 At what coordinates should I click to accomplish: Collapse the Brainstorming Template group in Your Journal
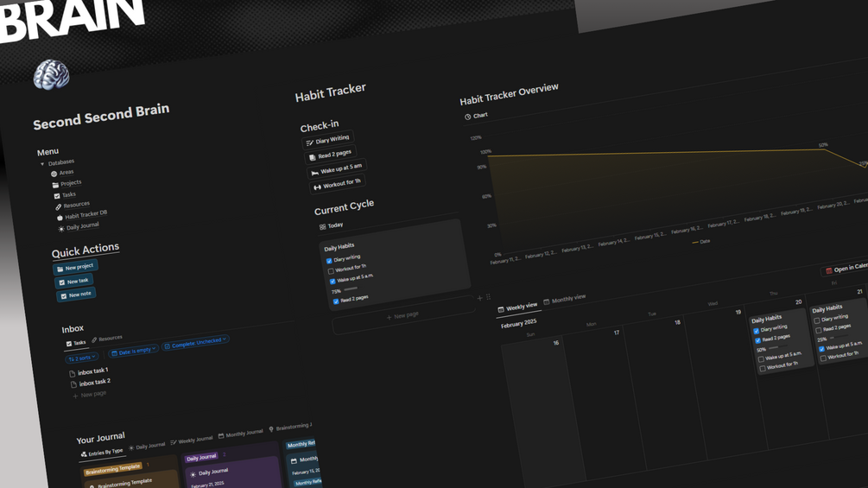click(x=113, y=470)
